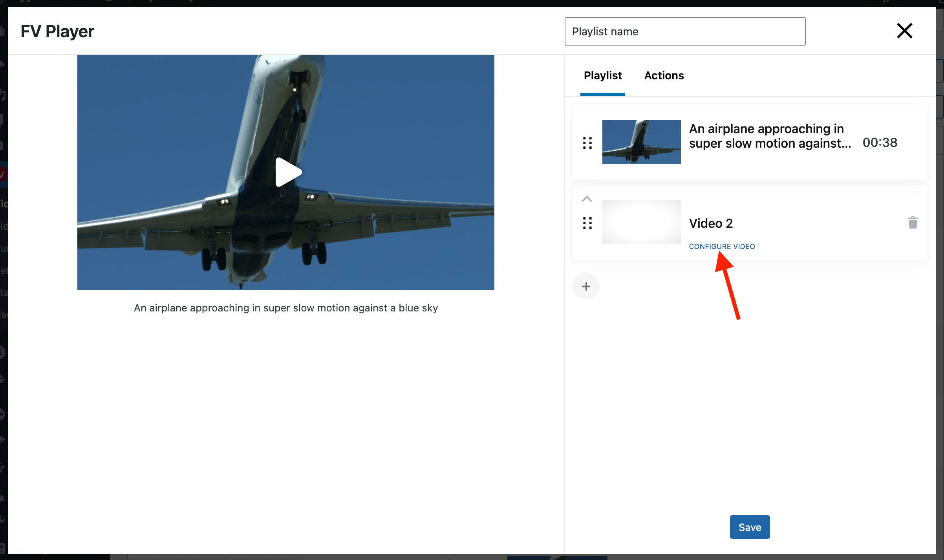
Task: Close the FV Player dialog
Action: pos(904,31)
